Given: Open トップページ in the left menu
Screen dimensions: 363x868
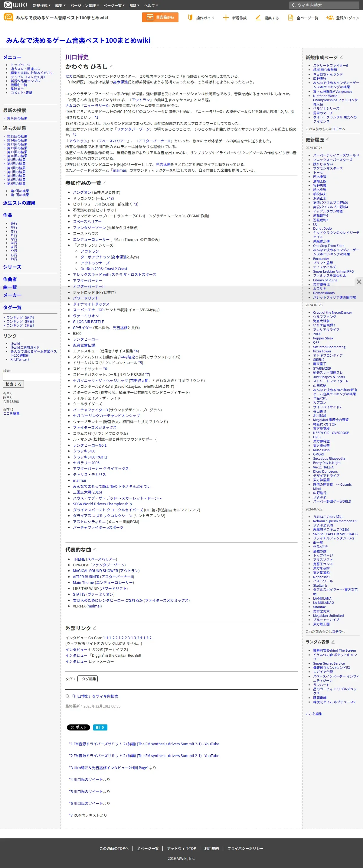Looking at the screenshot, I should coord(21,65).
